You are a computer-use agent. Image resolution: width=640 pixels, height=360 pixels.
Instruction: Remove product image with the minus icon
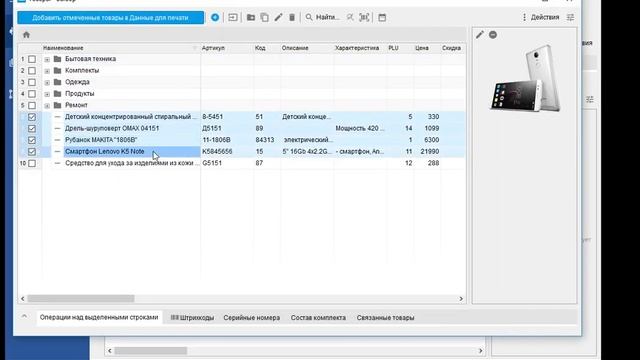pyautogui.click(x=493, y=35)
